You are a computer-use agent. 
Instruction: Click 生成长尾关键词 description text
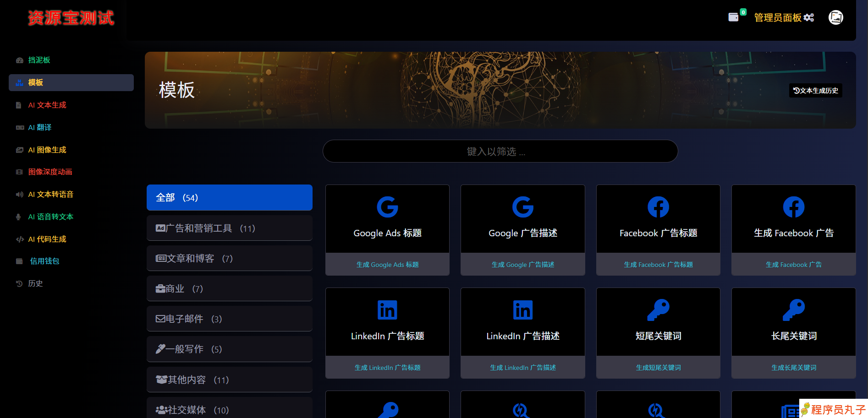(x=794, y=368)
